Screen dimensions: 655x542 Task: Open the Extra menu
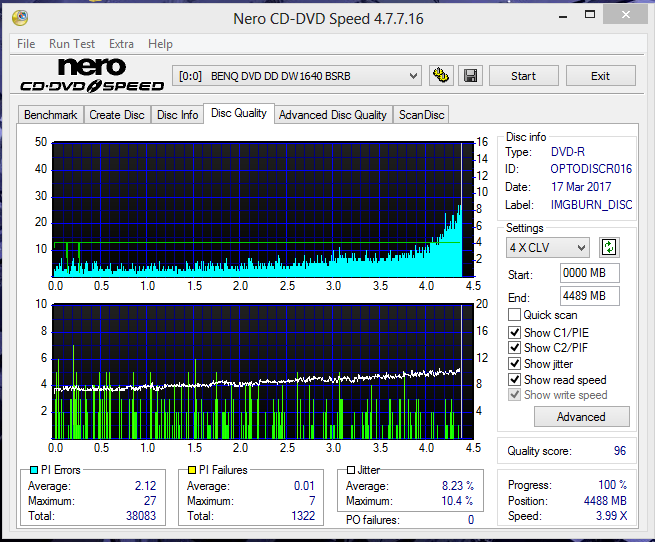click(x=121, y=44)
